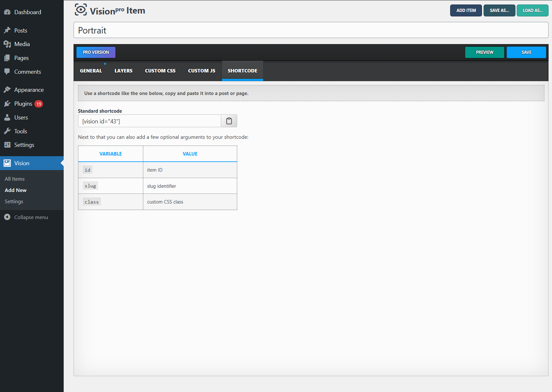Open the Users menu

pos(32,117)
